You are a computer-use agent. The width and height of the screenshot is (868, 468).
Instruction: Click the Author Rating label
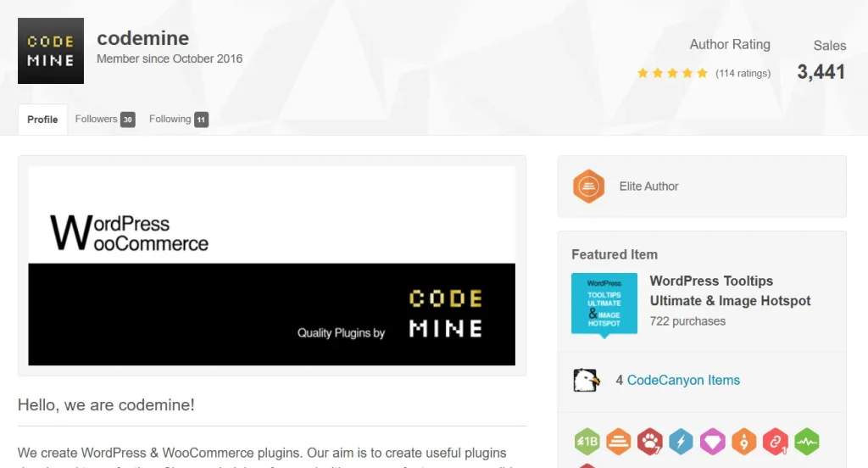click(730, 44)
